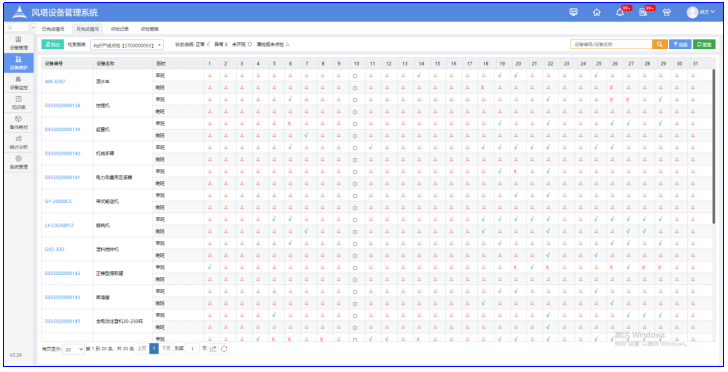This screenshot has width=728, height=372.
Task: Click day 14 green check in 406-6267 first row
Action: [419, 75]
